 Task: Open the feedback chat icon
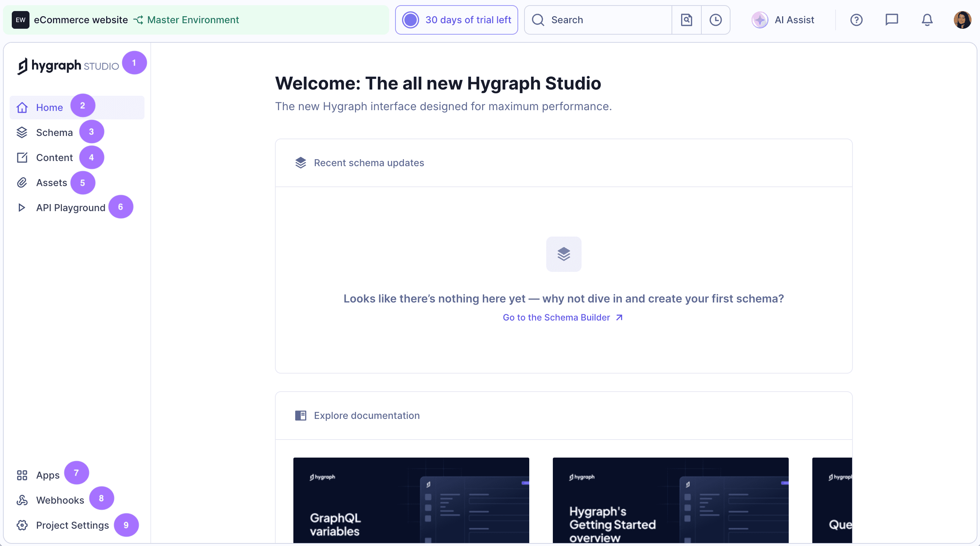pos(892,20)
